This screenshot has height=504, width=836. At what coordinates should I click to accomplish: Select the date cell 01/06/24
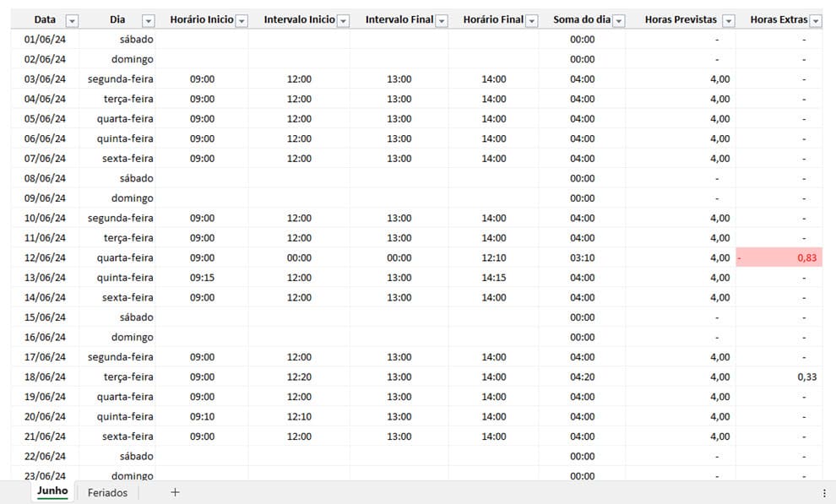tap(45, 40)
